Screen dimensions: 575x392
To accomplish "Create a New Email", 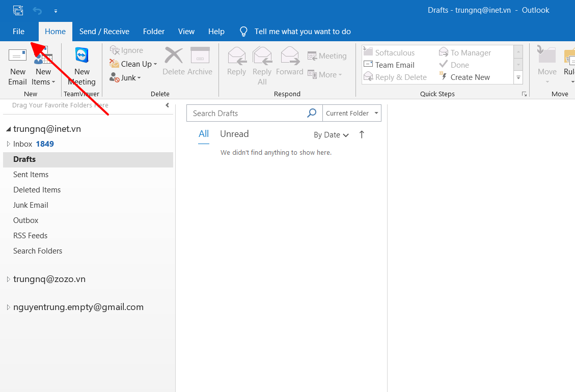I will (x=18, y=67).
